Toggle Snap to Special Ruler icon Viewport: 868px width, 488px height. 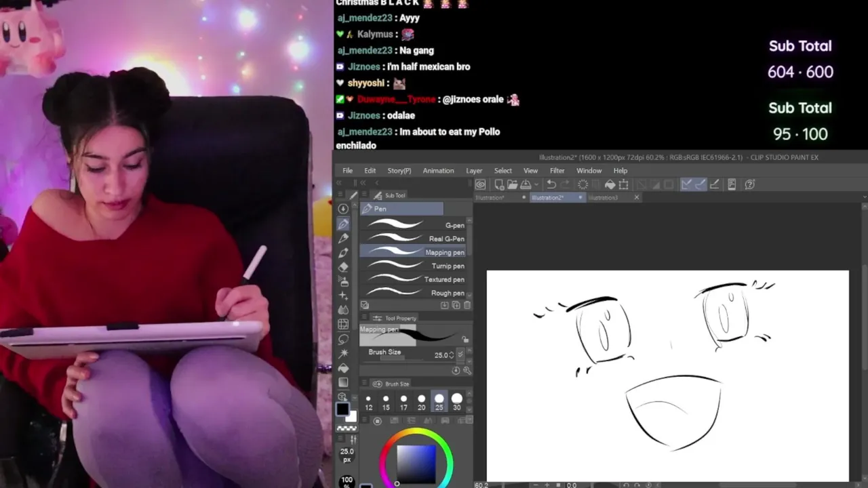tap(701, 184)
